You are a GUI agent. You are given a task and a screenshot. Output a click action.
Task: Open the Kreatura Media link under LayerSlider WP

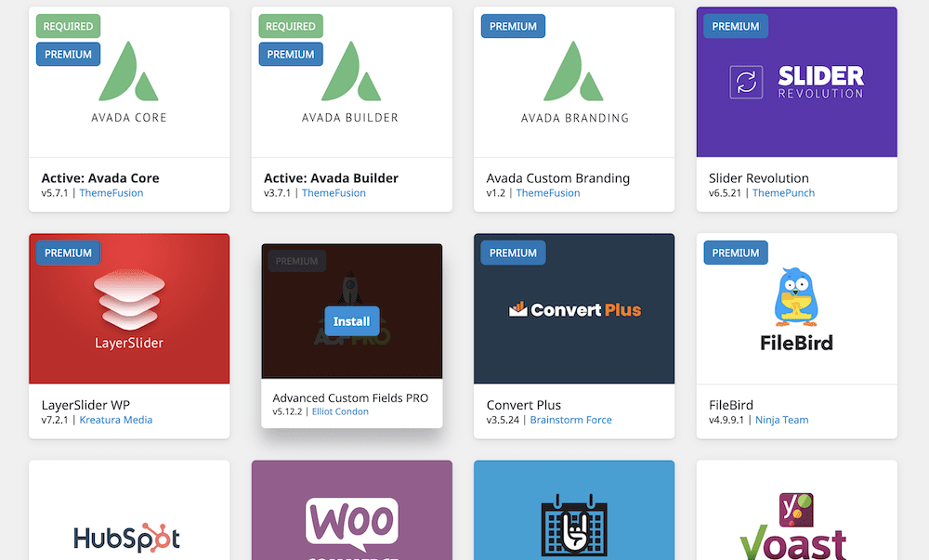tap(116, 419)
